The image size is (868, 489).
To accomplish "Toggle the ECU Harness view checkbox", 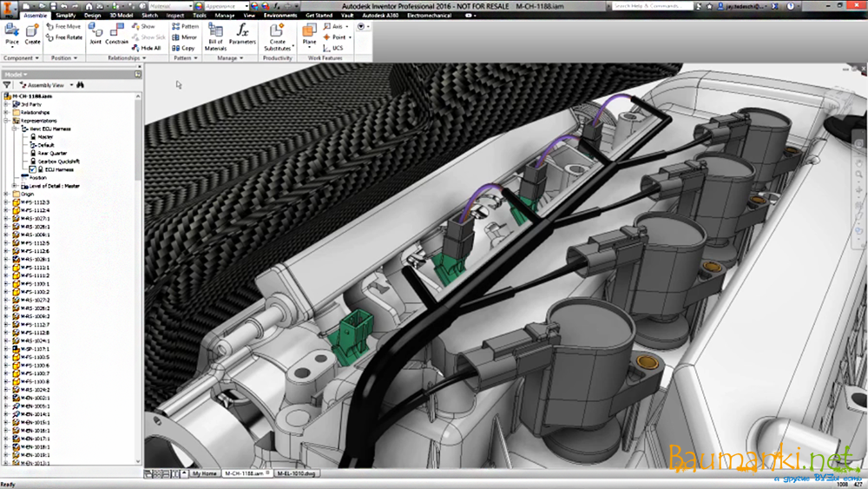I will (32, 169).
